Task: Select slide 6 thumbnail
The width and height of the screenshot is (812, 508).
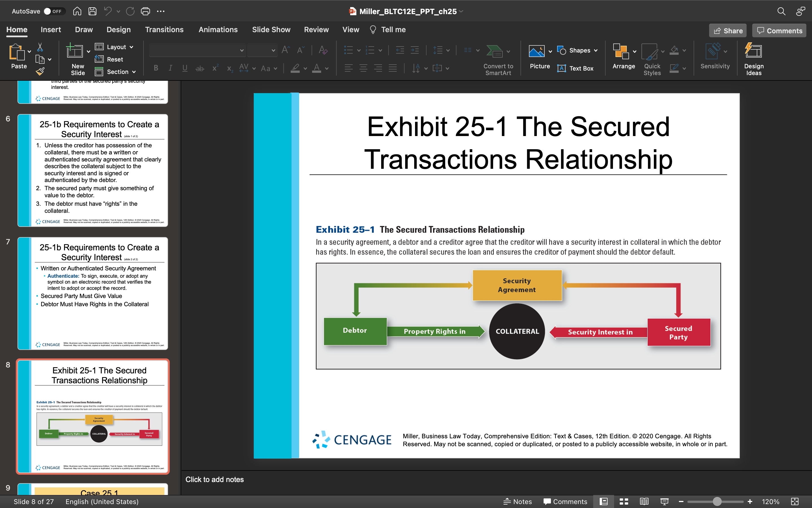Action: [x=92, y=170]
